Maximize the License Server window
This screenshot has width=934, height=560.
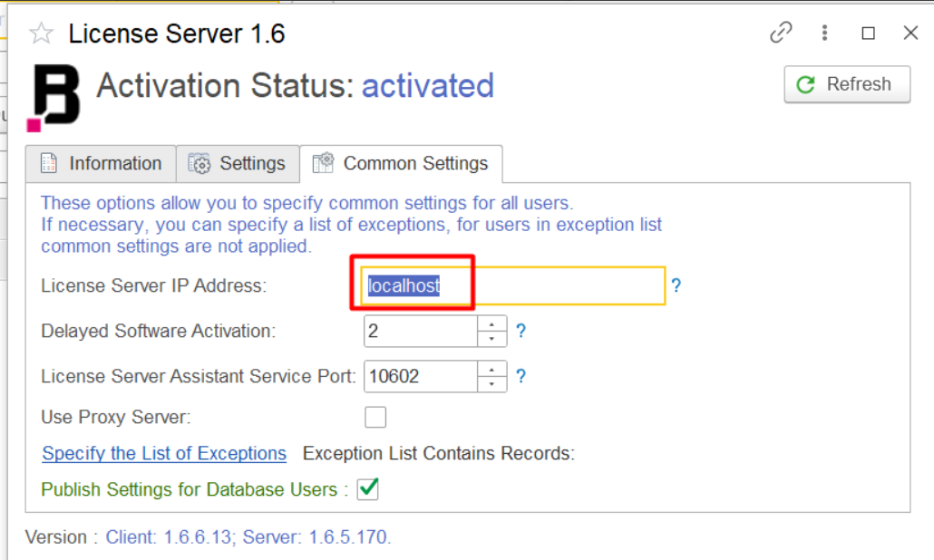coord(868,34)
